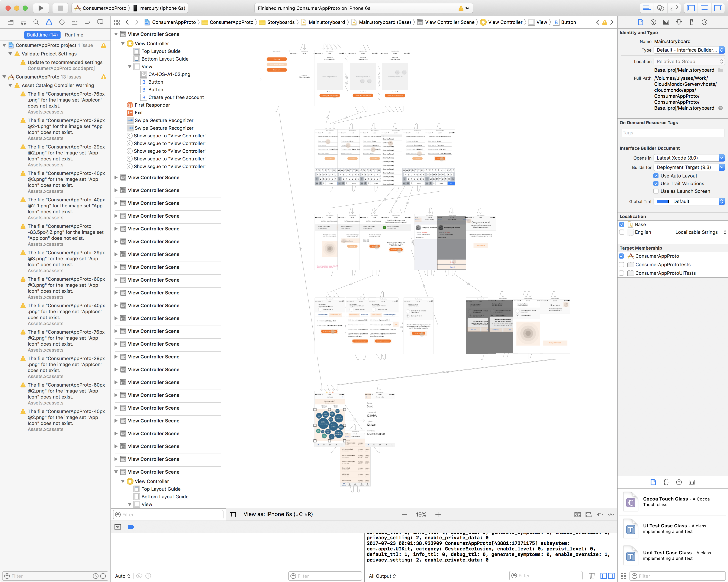Show the Code Snippet library
728x582 pixels.
[x=666, y=482]
